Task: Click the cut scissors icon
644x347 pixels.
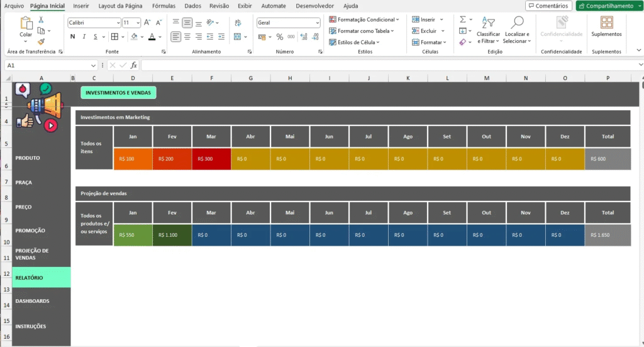Action: point(41,20)
